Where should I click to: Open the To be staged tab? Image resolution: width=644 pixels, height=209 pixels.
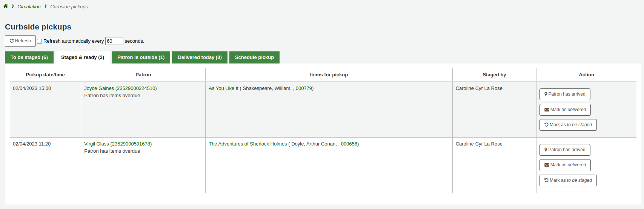(x=29, y=57)
